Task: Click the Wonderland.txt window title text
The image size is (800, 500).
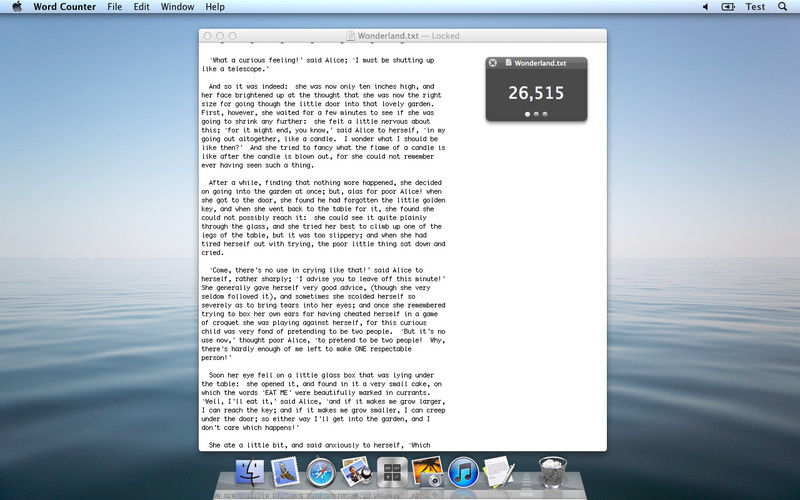Action: [388, 36]
